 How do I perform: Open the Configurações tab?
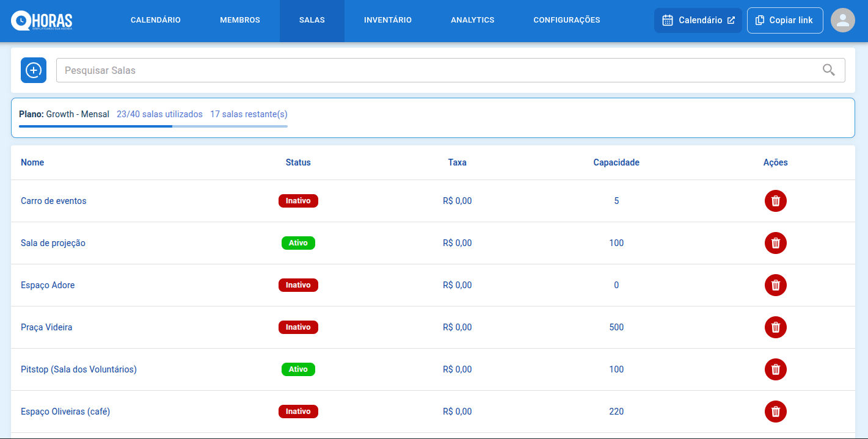pos(566,20)
